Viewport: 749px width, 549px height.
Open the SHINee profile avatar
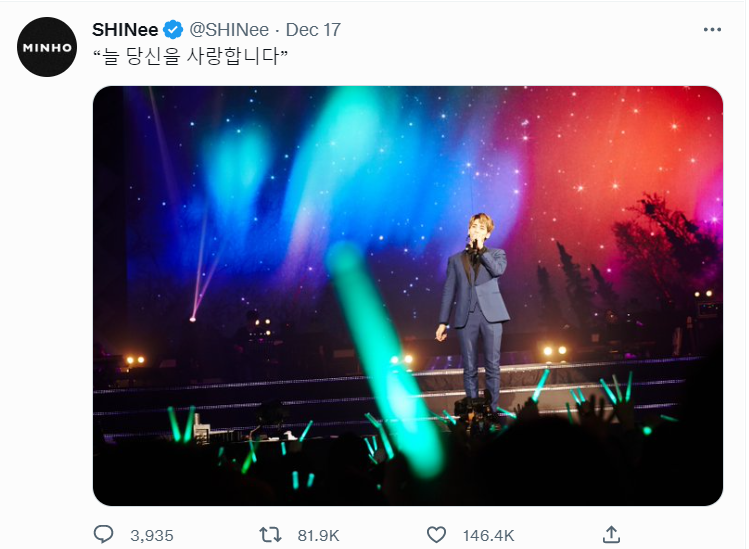click(47, 47)
